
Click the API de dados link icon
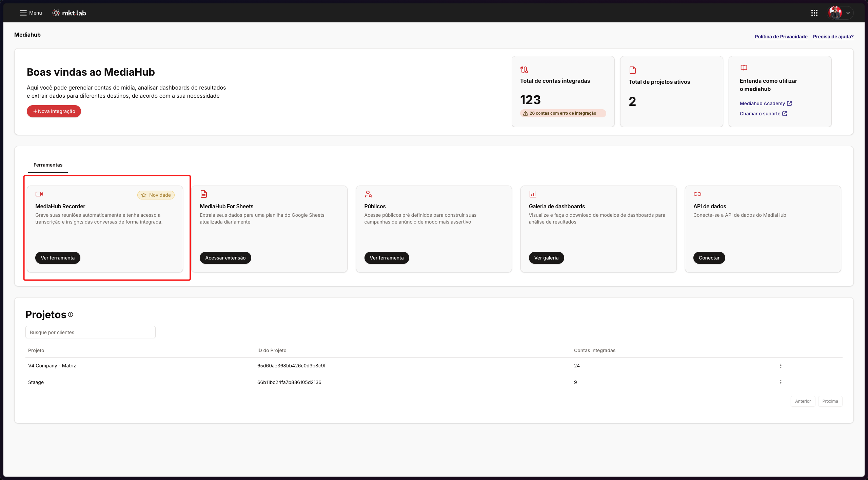click(697, 194)
